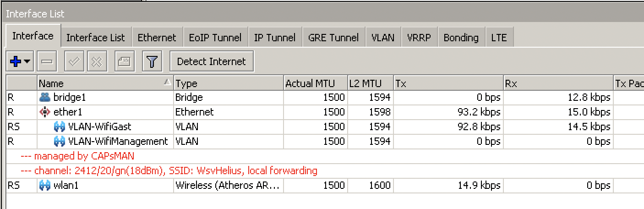Open the Bonding tab
Viewport: 644px width, 209px height.
coord(461,38)
